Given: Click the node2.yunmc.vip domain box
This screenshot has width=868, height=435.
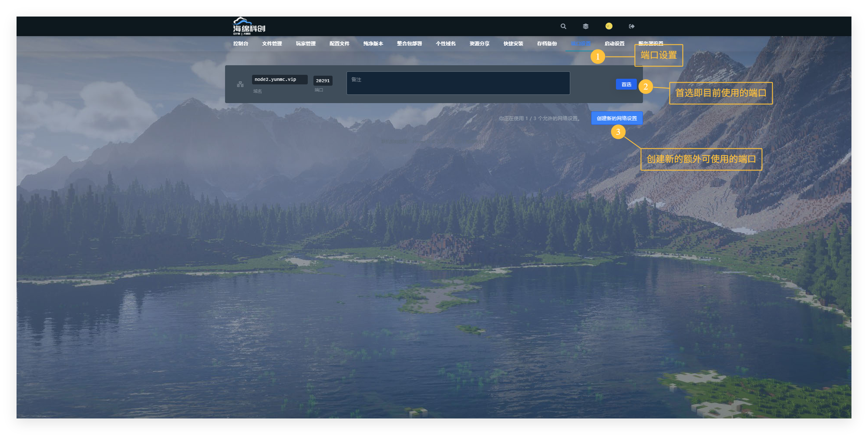Looking at the screenshot, I should (279, 80).
